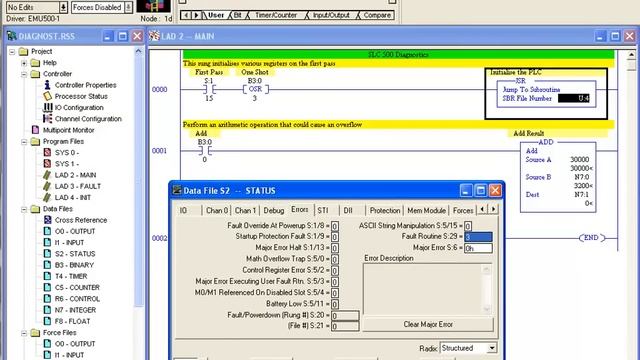
Task: Open C5 - COUNTER data file icon
Action: coord(47,287)
